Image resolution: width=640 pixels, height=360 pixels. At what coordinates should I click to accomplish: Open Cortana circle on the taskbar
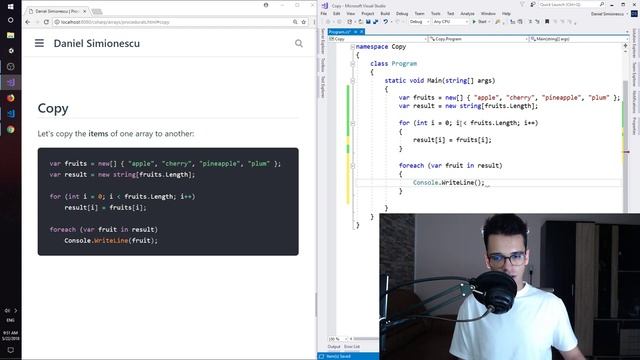(x=11, y=20)
